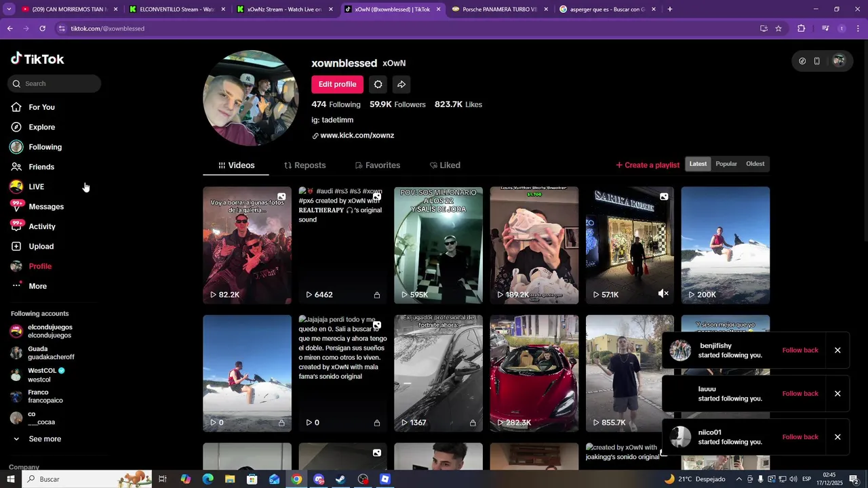
Task: Unmute the Sarkany store video
Action: coord(663,293)
